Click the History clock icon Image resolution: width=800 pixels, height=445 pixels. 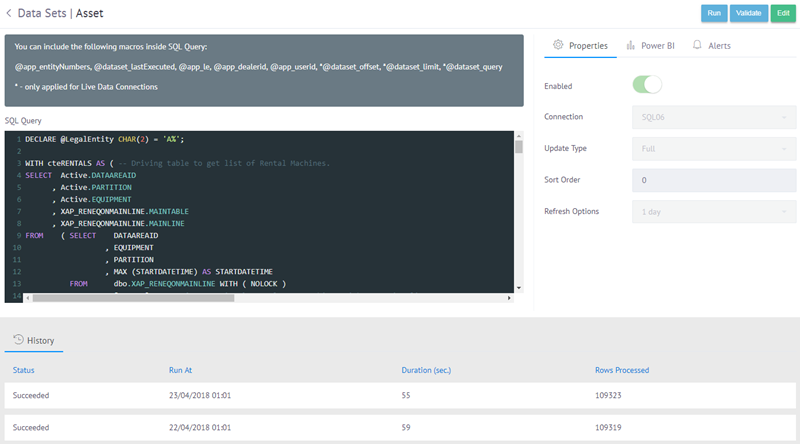click(18, 340)
